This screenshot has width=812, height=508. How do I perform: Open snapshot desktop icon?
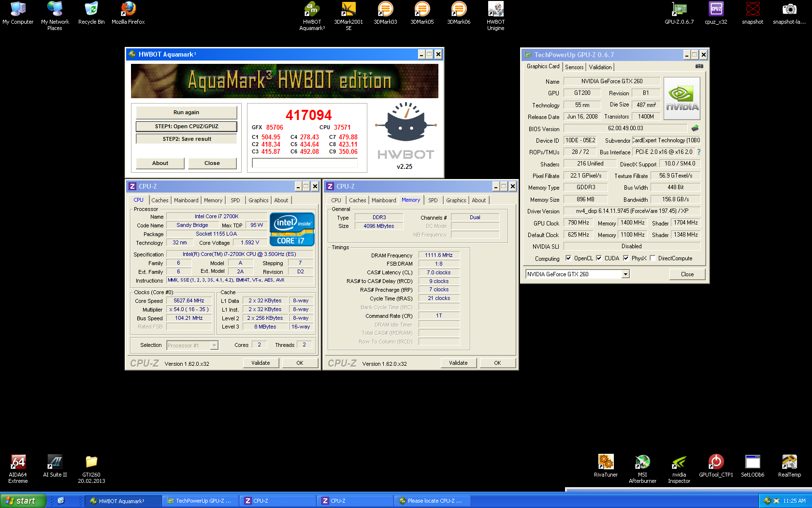coord(753,13)
